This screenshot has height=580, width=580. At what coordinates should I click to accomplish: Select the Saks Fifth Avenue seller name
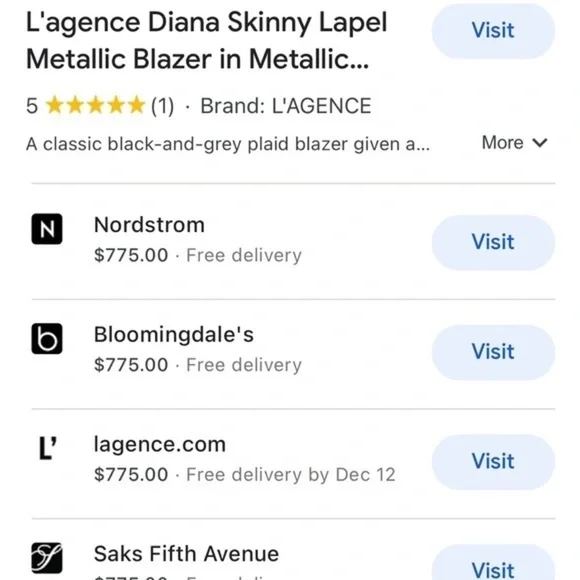[186, 554]
